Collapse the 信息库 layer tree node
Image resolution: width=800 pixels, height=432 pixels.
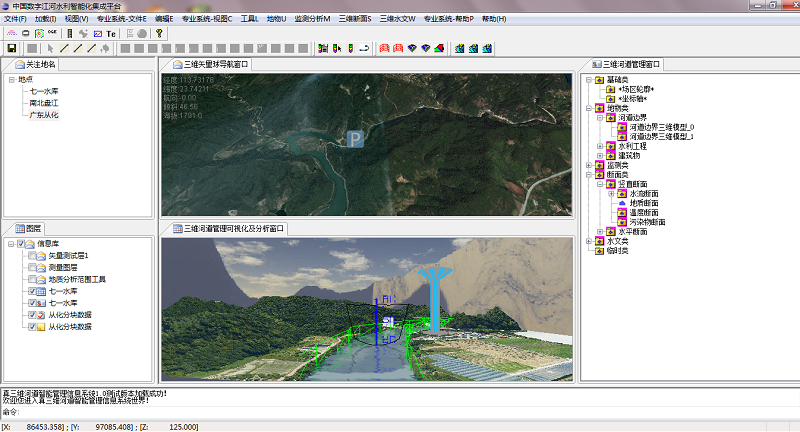[11, 244]
